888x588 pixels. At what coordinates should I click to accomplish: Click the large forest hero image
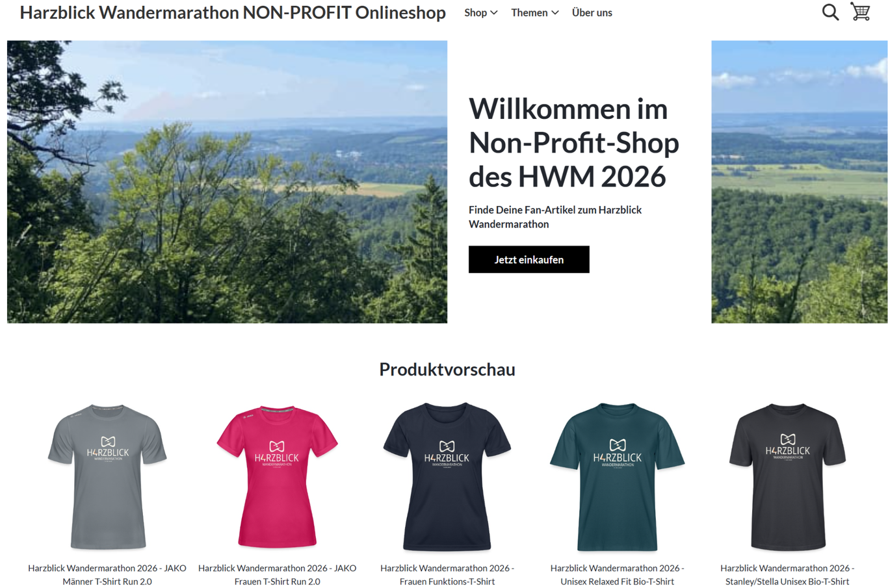point(227,182)
